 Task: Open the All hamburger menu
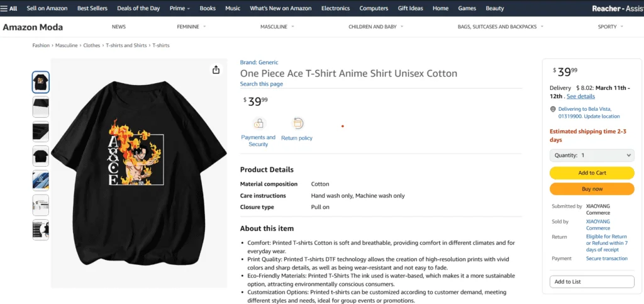click(x=9, y=8)
